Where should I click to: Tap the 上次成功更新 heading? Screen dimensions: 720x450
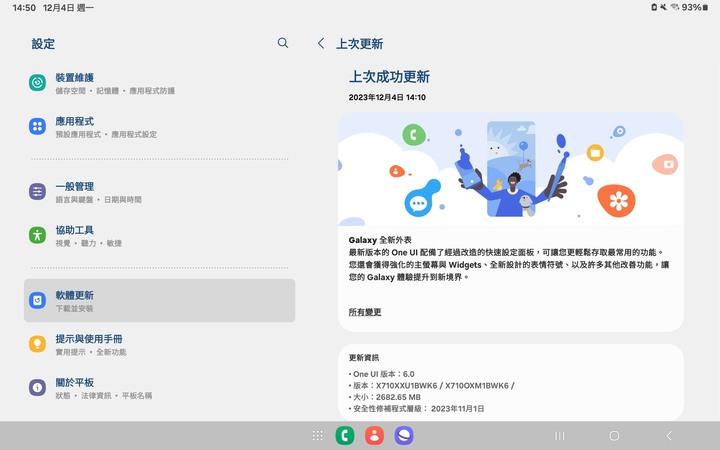pyautogui.click(x=389, y=77)
